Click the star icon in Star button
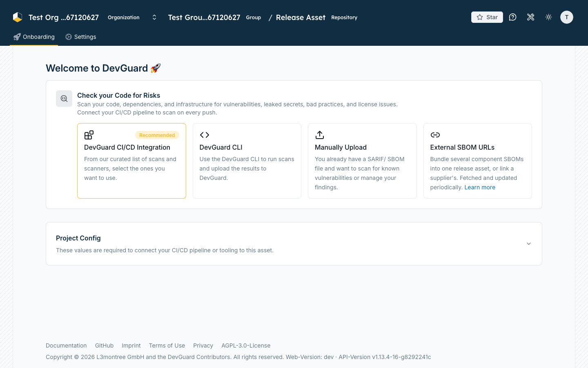Viewport: 588px width, 368px height. [480, 17]
